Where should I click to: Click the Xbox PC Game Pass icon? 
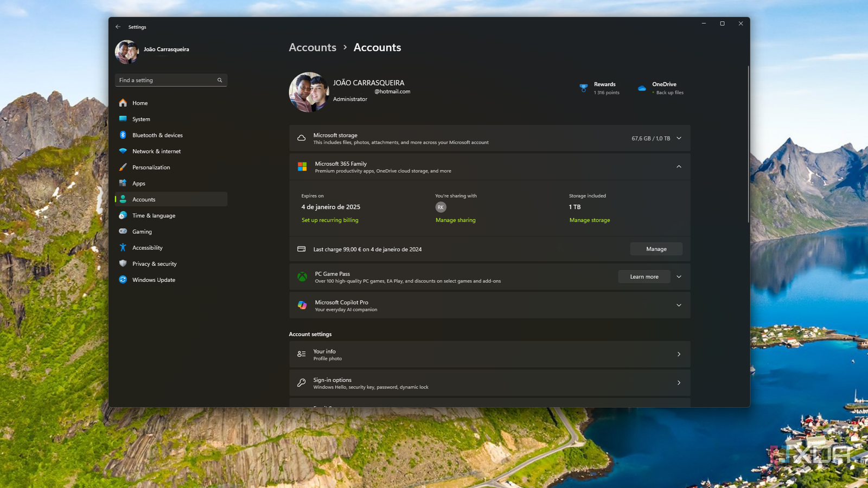click(x=302, y=277)
